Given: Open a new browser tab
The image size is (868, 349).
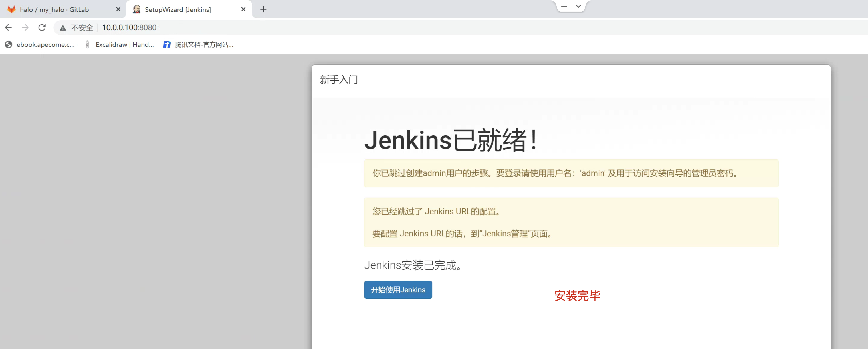Looking at the screenshot, I should [263, 9].
